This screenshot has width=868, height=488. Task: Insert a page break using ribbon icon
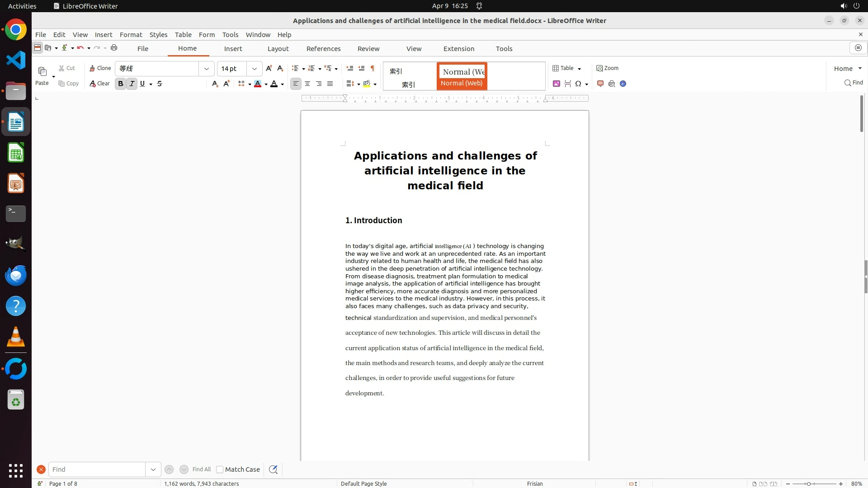[x=568, y=84]
